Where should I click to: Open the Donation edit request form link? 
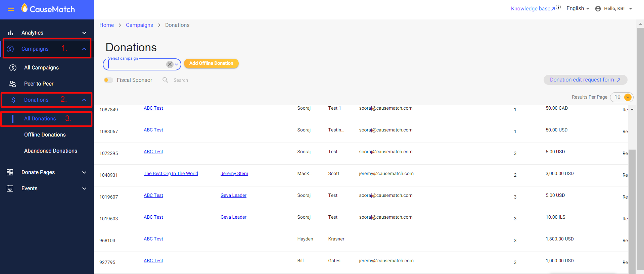(x=585, y=80)
